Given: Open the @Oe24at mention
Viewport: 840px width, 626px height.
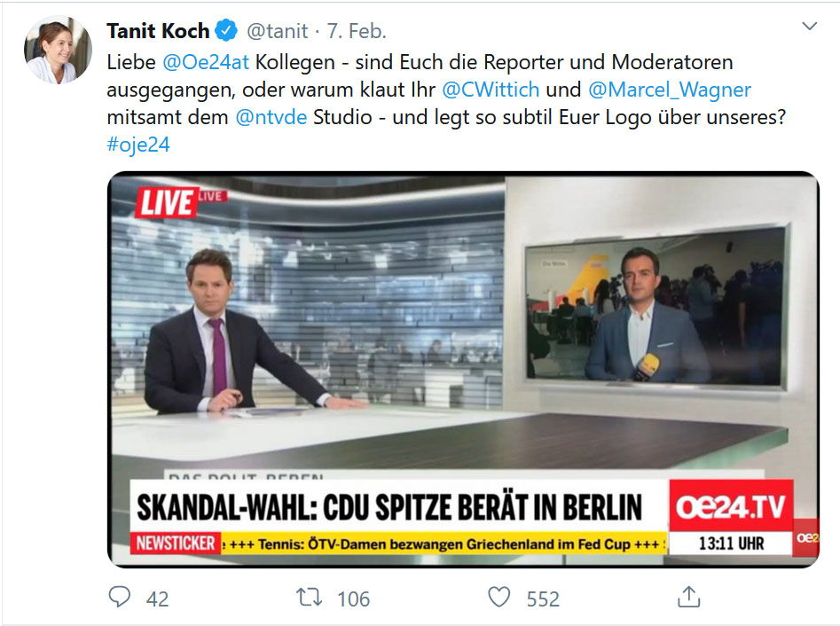Looking at the screenshot, I should tap(206, 62).
